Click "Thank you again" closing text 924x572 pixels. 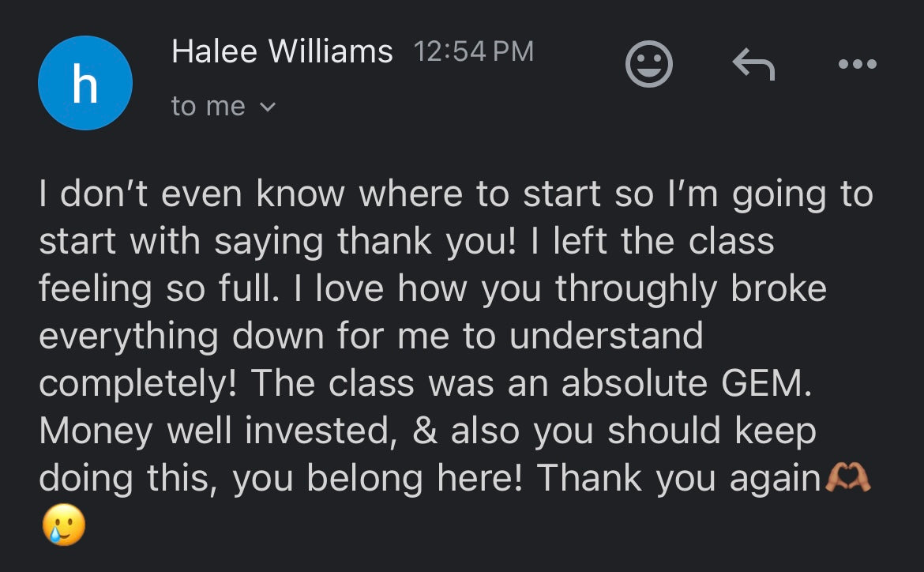coord(679,479)
